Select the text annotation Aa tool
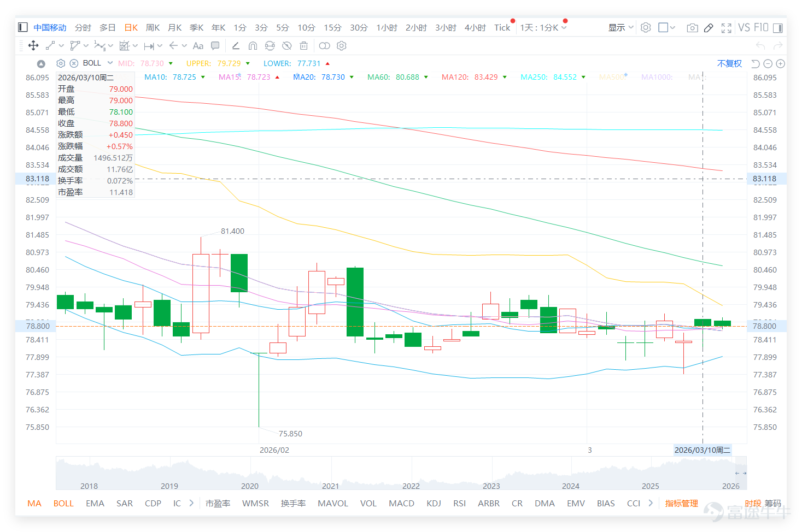The height and width of the screenshot is (532, 802). pyautogui.click(x=198, y=46)
